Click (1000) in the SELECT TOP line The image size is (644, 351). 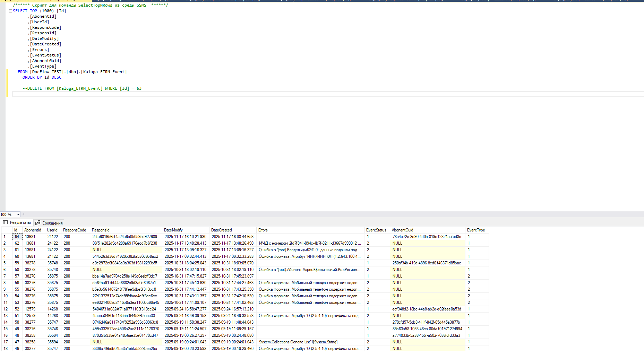click(47, 11)
